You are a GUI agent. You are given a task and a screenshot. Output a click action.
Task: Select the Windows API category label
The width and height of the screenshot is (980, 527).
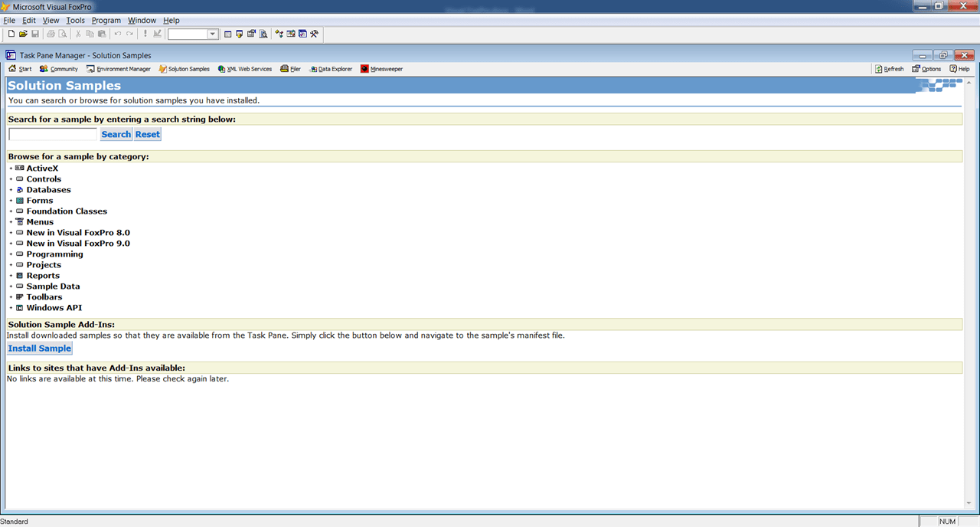click(54, 308)
